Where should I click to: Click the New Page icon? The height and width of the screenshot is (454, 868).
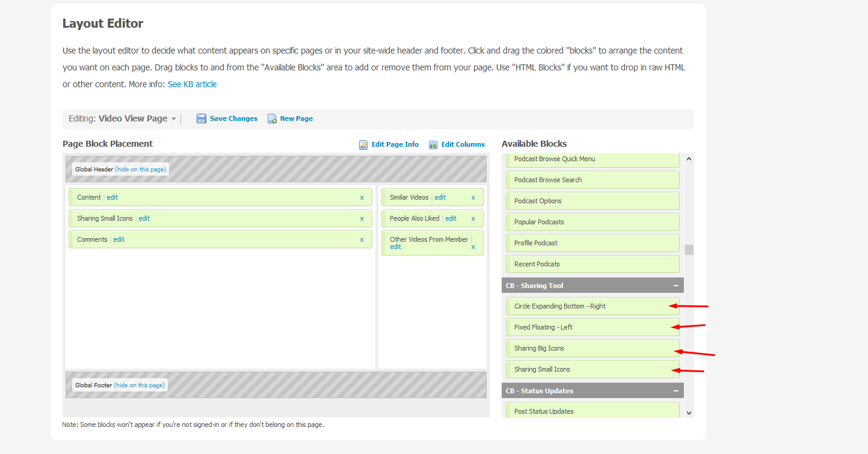(272, 118)
